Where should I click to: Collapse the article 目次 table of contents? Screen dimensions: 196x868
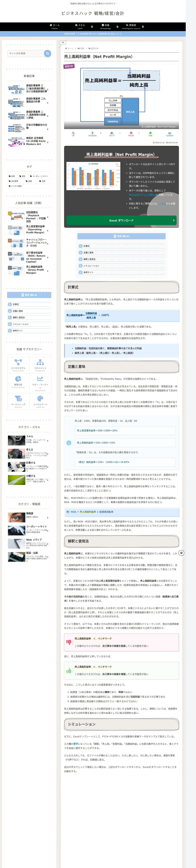tap(121, 236)
